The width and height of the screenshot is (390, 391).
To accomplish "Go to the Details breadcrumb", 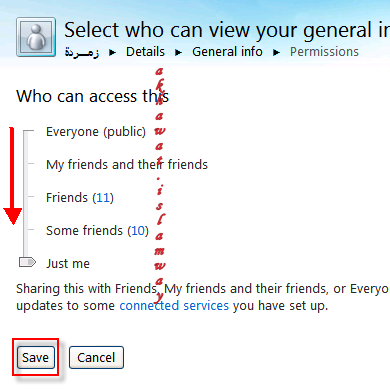I will (x=145, y=52).
